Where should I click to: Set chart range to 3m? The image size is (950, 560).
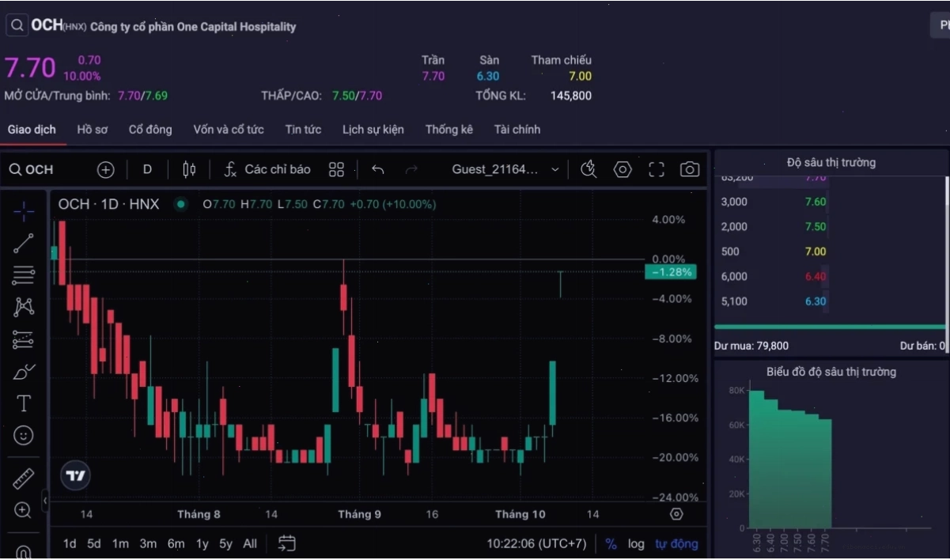[148, 544]
